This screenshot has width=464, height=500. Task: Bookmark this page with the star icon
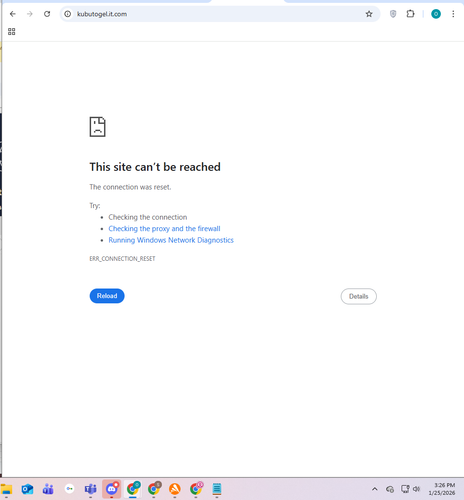pos(369,14)
